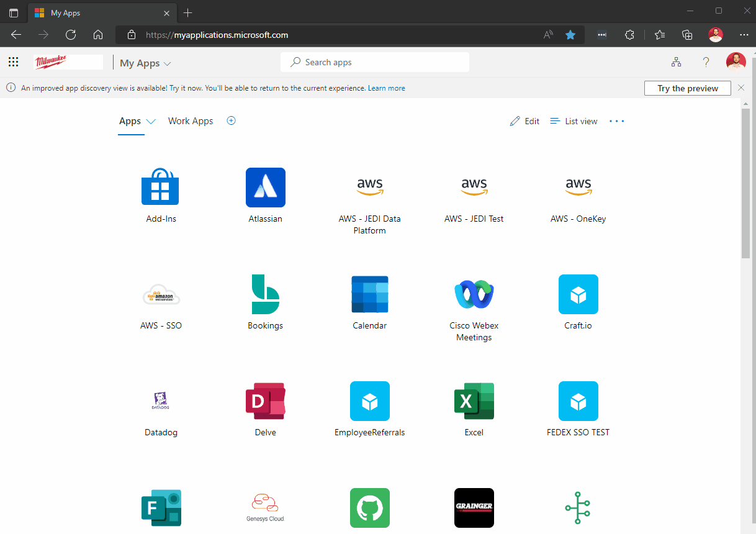Screen dimensions: 756x534
Task: Follow the Learn more link
Action: coord(387,88)
